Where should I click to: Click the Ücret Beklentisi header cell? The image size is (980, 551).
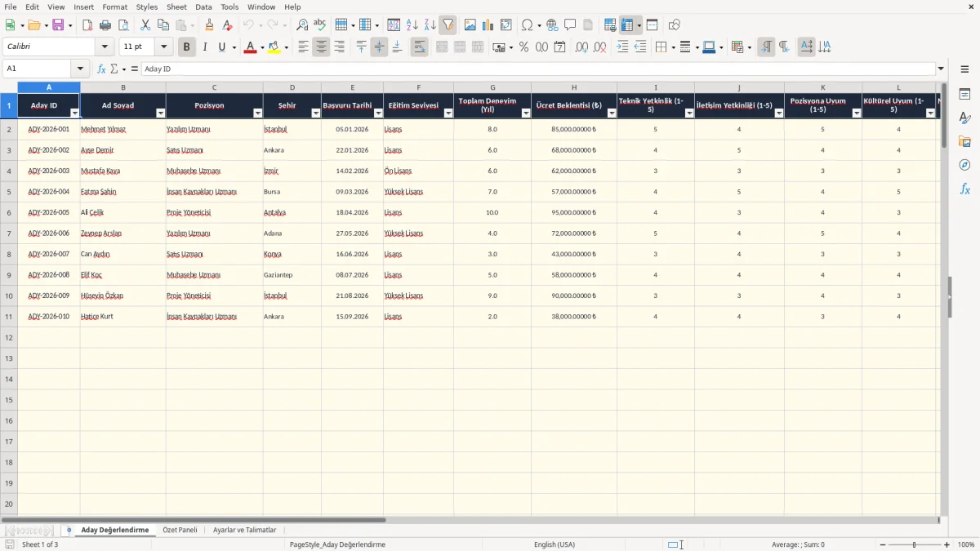574,105
